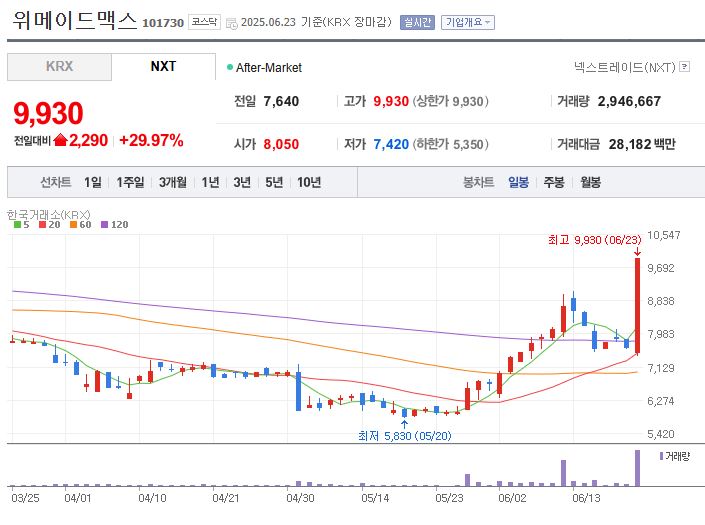Open the 넥스트레이드(NXT) help icon

coord(684,67)
